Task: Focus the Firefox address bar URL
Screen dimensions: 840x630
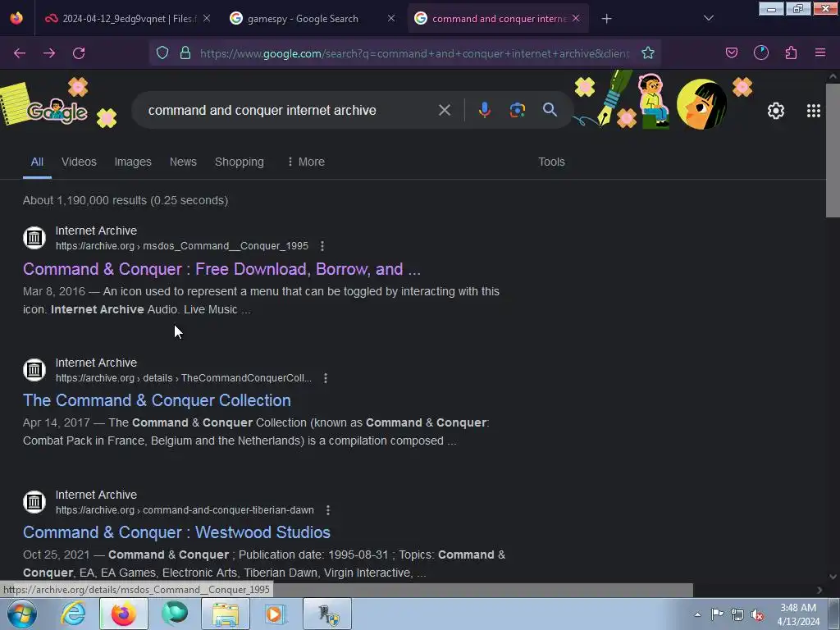Action: pyautogui.click(x=414, y=53)
